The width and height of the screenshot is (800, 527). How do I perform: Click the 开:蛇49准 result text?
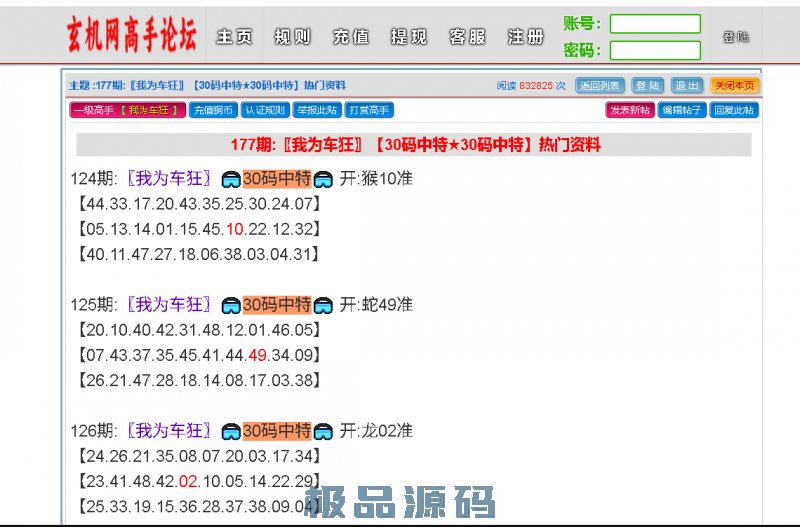point(376,305)
